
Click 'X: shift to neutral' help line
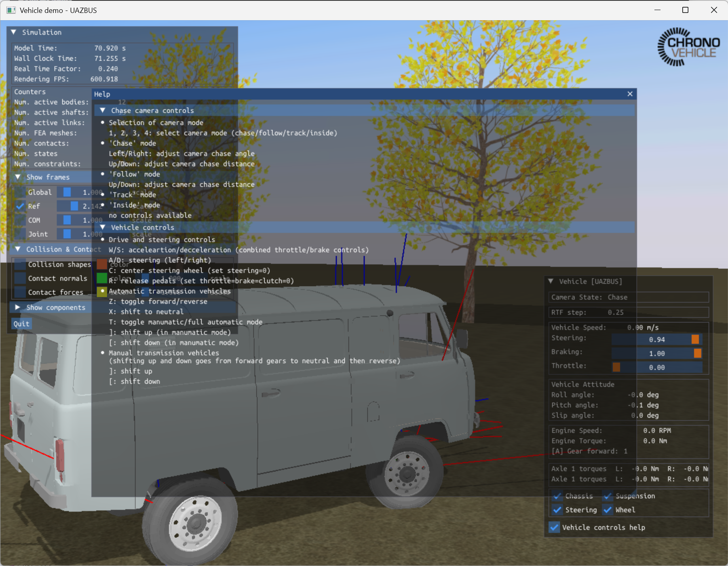146,312
